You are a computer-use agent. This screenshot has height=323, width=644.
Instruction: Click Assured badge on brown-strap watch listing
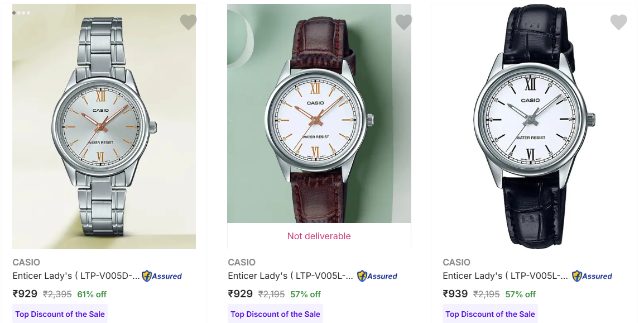(377, 276)
